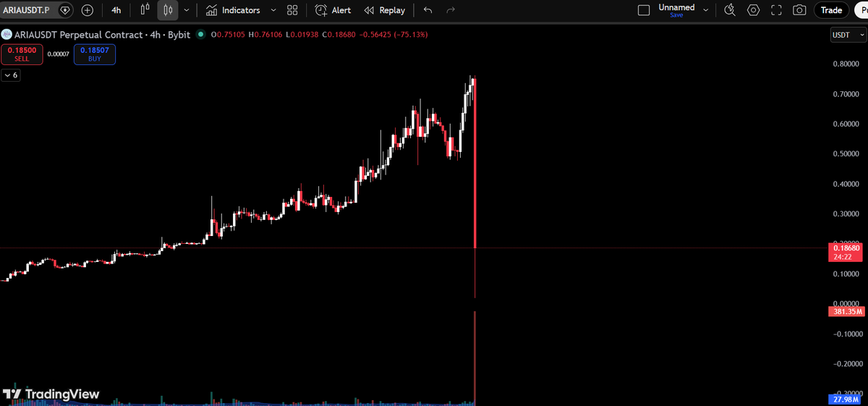Click the 0.18500 SELL button

tap(22, 54)
